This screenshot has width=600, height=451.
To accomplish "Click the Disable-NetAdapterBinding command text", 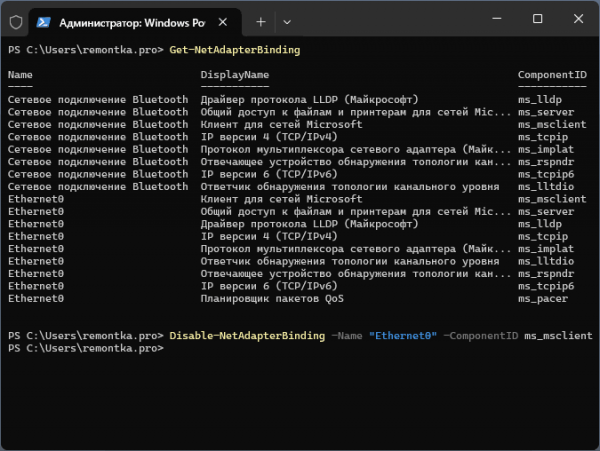I will coord(247,336).
